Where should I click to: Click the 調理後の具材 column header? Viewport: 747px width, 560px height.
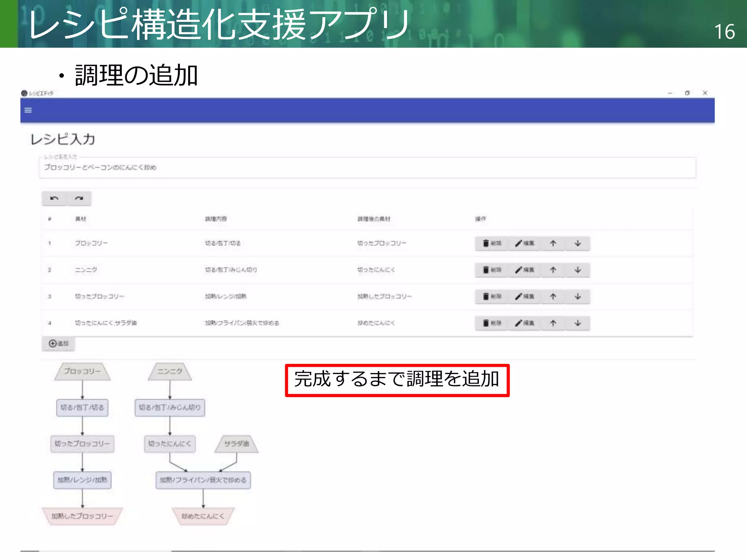point(374,219)
